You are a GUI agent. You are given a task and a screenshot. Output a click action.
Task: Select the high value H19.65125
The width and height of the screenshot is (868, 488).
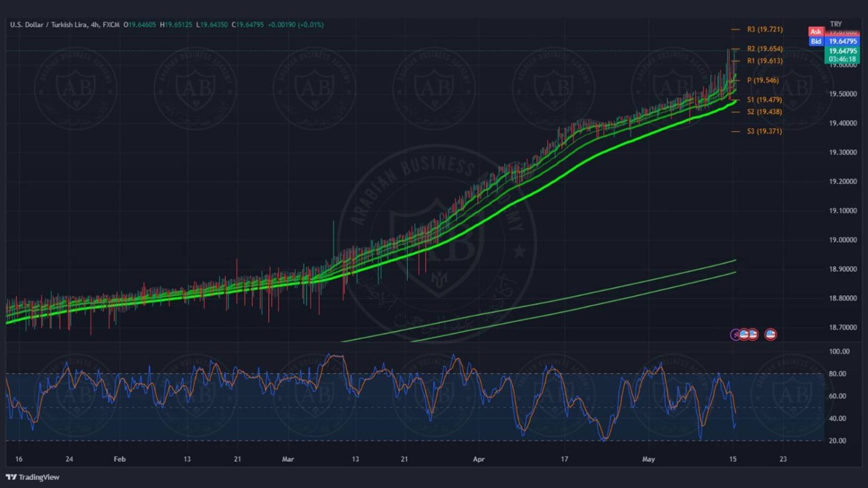[176, 25]
